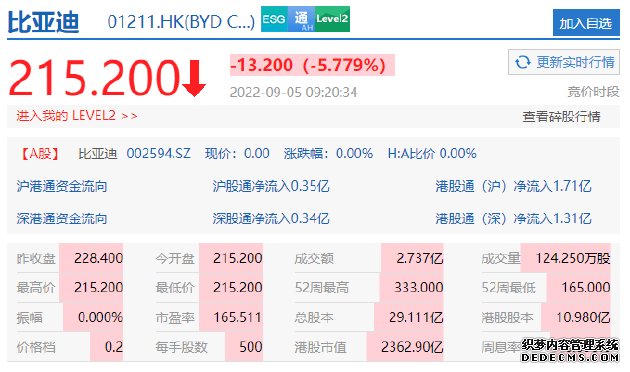Click 沪股通净流入0.35亿 text
Screen dimensions: 630x372
[x=271, y=186]
